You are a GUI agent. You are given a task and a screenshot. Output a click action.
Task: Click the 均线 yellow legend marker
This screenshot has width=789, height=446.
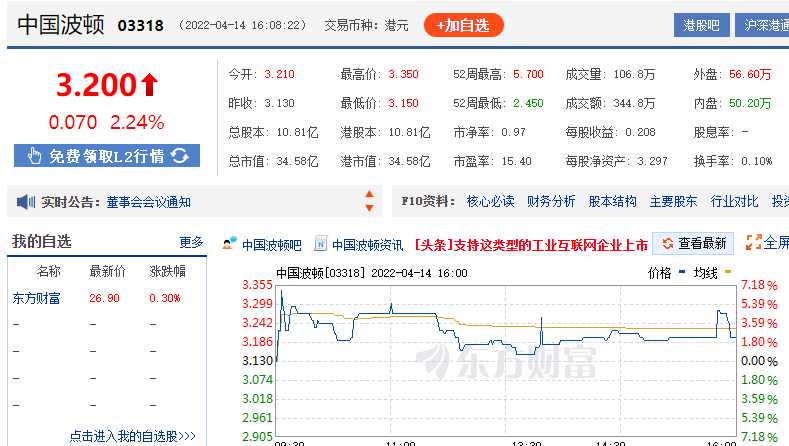pyautogui.click(x=728, y=272)
